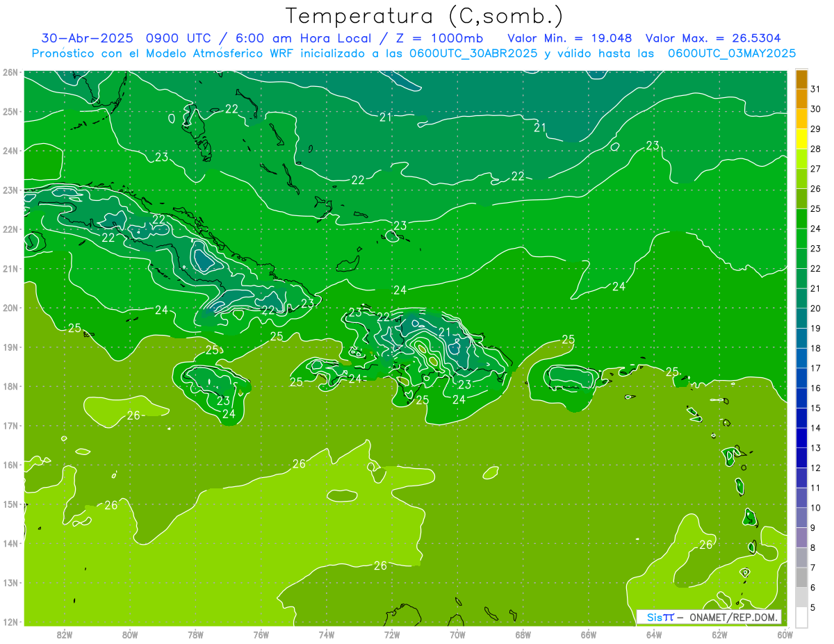Screen dimensions: 834x644
Task: Click the white swatch below colorbar label 5
Action: pos(801,617)
